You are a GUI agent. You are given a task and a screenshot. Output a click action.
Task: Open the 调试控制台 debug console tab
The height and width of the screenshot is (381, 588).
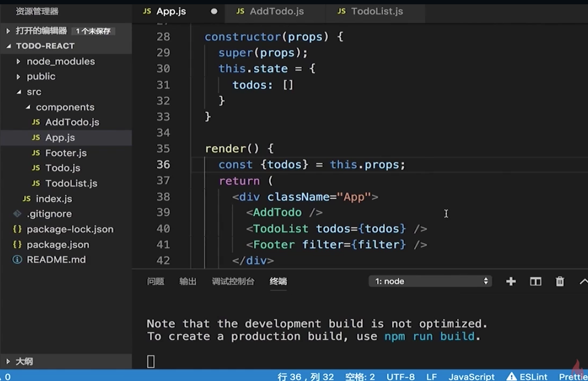233,281
